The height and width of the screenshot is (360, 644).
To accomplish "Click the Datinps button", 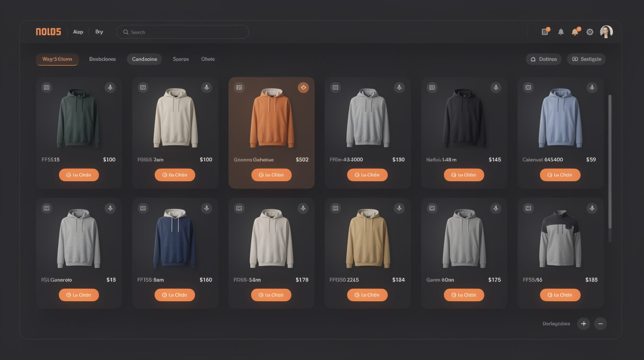I will [543, 59].
